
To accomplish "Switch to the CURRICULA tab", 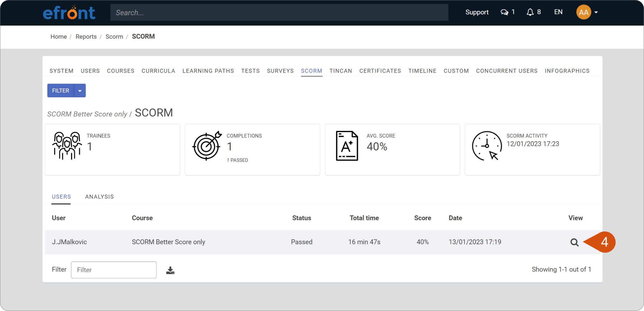I will pyautogui.click(x=158, y=71).
